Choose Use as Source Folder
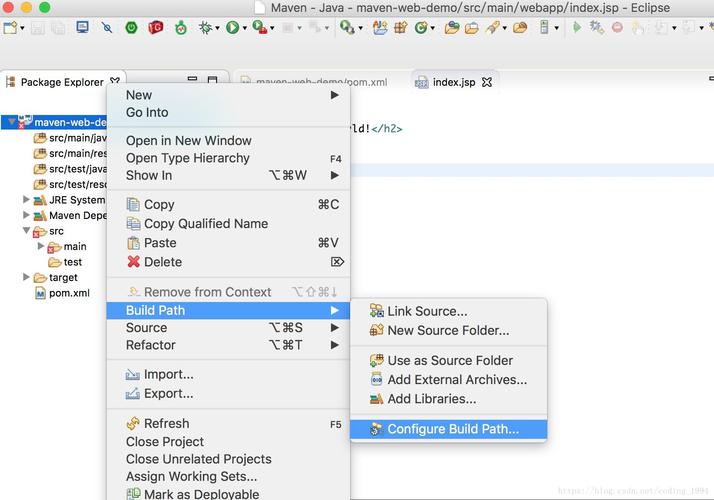Screen dimensions: 714x500 click(449, 361)
